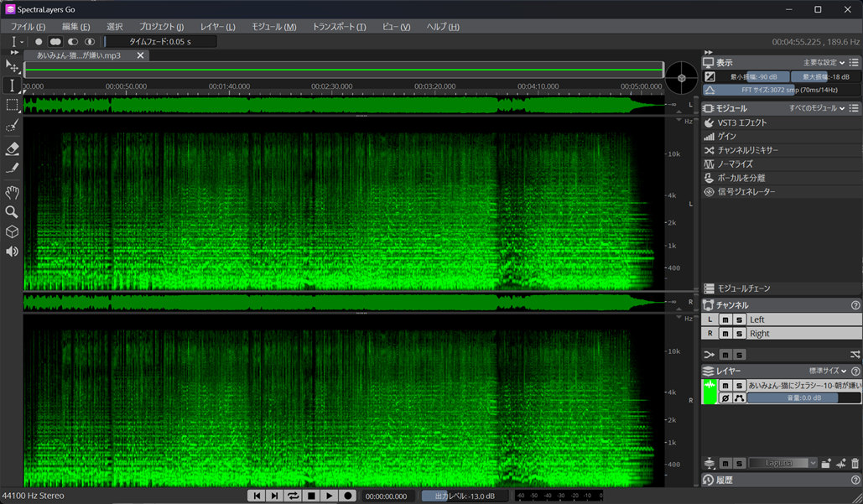Select the eraser tool in left toolbar
This screenshot has height=504, width=863.
[x=12, y=148]
